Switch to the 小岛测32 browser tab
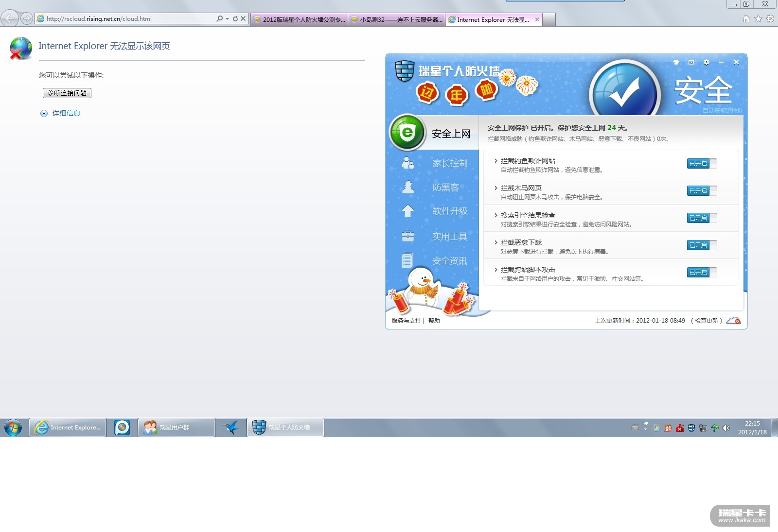The width and height of the screenshot is (778, 532). [396, 19]
